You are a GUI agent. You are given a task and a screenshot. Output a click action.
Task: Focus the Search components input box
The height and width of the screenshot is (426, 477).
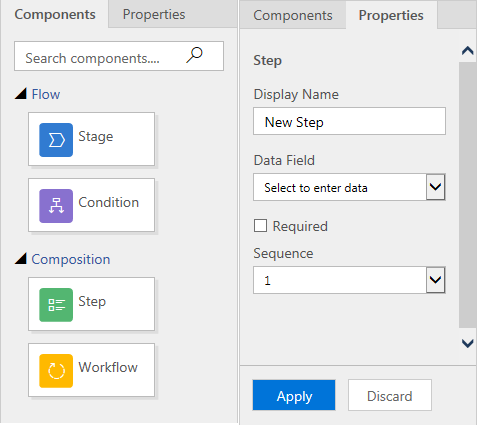tap(119, 56)
